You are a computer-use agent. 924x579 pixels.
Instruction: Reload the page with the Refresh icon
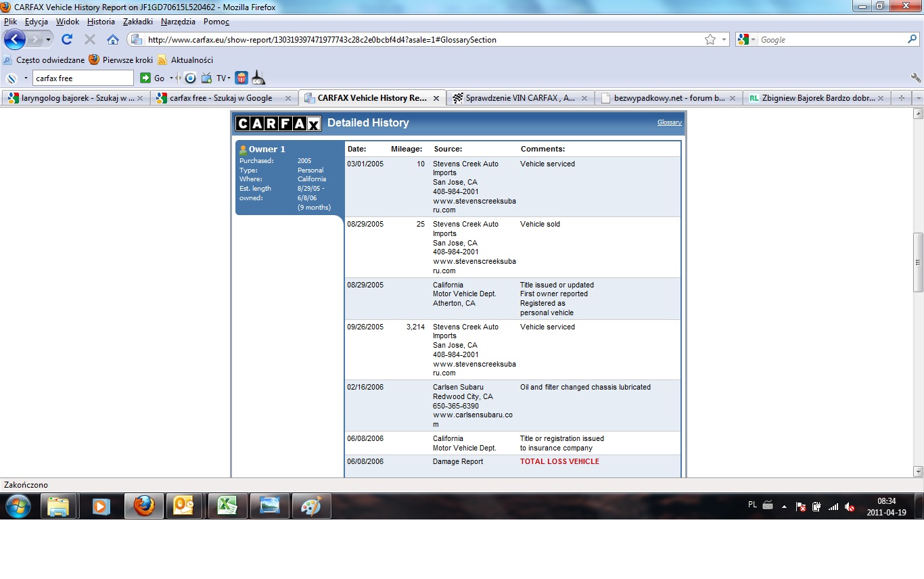[x=67, y=40]
